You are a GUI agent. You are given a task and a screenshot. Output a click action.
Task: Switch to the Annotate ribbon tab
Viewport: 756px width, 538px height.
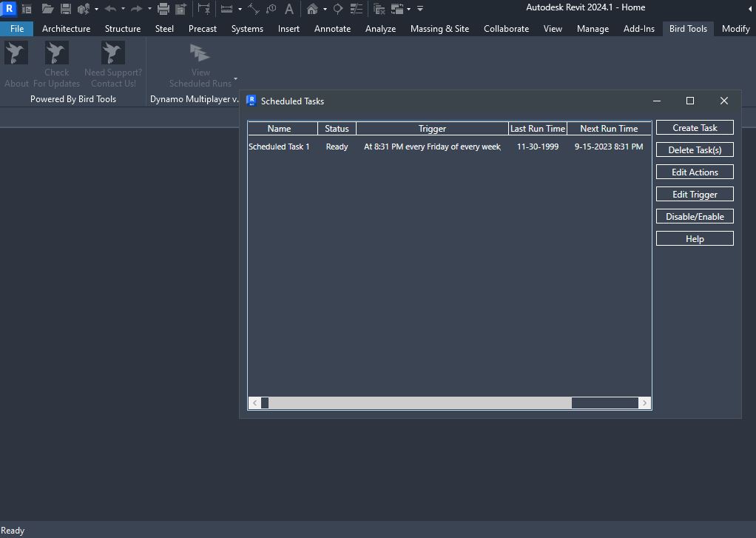pos(332,28)
